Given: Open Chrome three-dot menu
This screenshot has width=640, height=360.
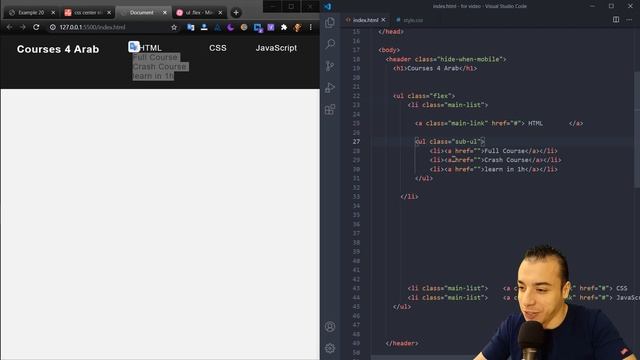Looking at the screenshot, I should 311,27.
